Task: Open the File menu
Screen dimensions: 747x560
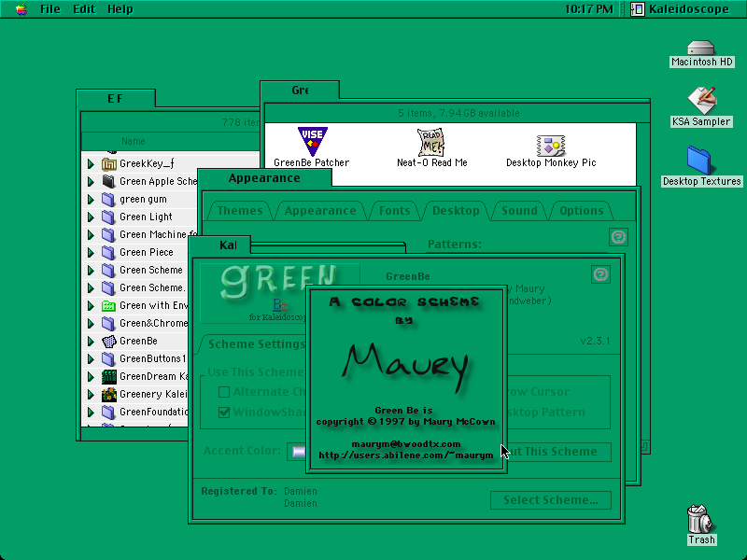Action: [50, 9]
